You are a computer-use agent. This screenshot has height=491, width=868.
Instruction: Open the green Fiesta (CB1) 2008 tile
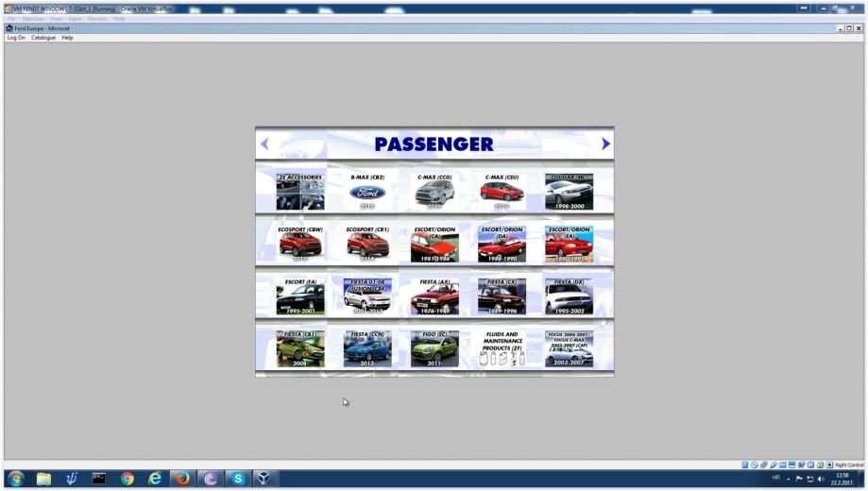300,348
